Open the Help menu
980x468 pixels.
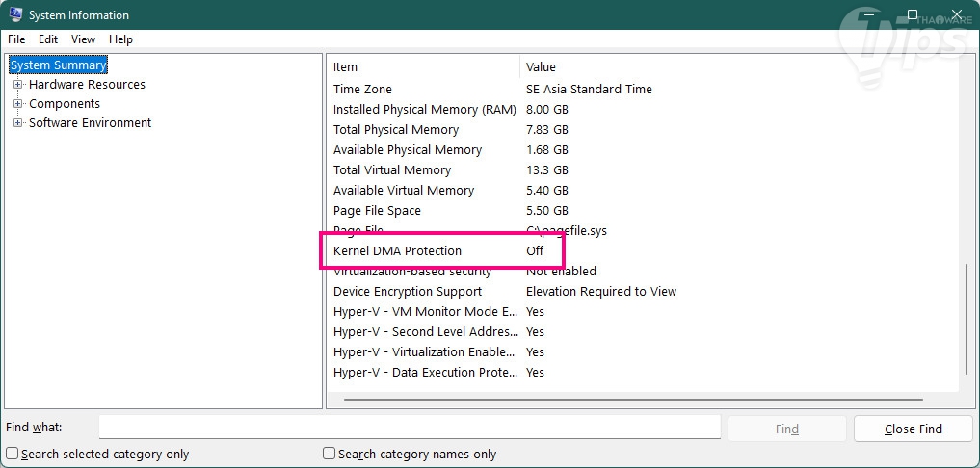coord(120,39)
